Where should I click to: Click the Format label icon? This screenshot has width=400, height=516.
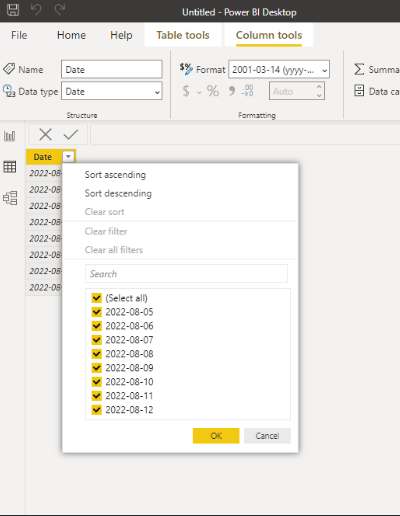point(186,69)
